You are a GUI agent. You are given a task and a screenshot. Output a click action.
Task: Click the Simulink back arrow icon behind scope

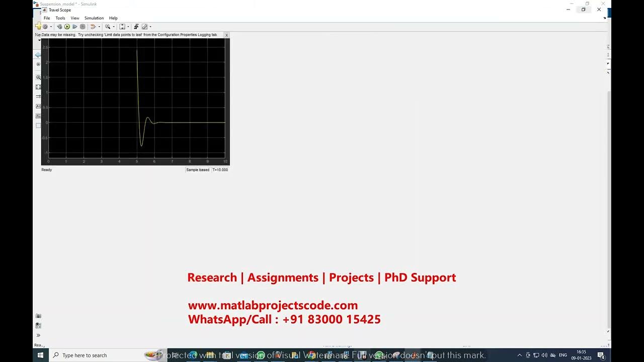click(x=38, y=55)
